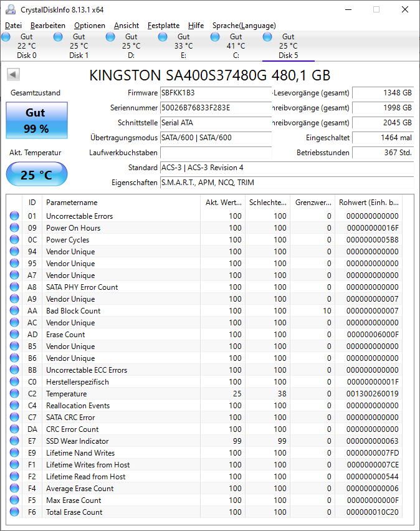Click the Übertragungsmodus field SATA/600

[x=216, y=138]
